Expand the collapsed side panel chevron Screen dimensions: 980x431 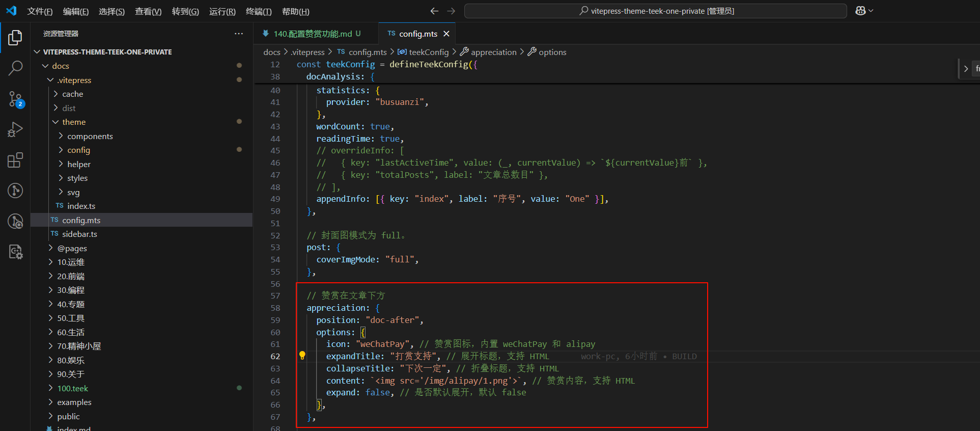[965, 68]
